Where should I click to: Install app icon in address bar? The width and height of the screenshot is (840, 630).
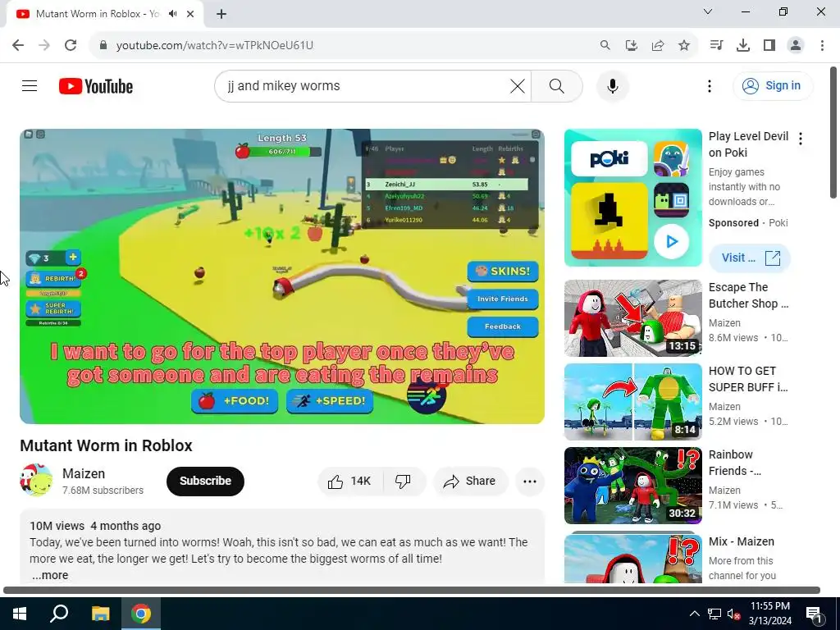631,45
